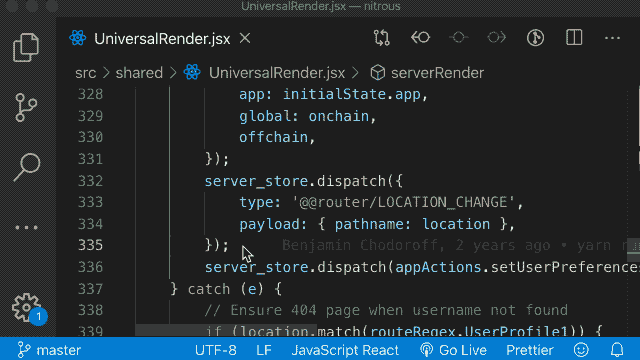Open UniversalRender.jsx breadcrumb dropdown
640x360 pixels.
(277, 73)
